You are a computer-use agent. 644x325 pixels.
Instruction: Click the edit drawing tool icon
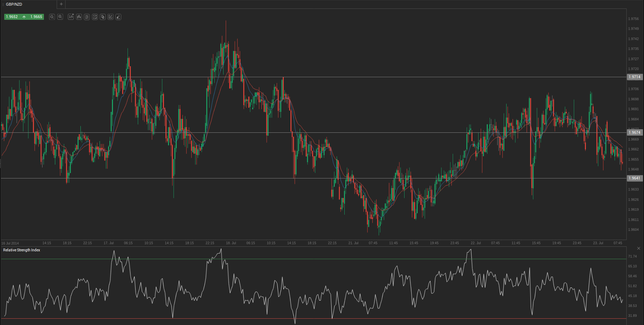tap(111, 17)
